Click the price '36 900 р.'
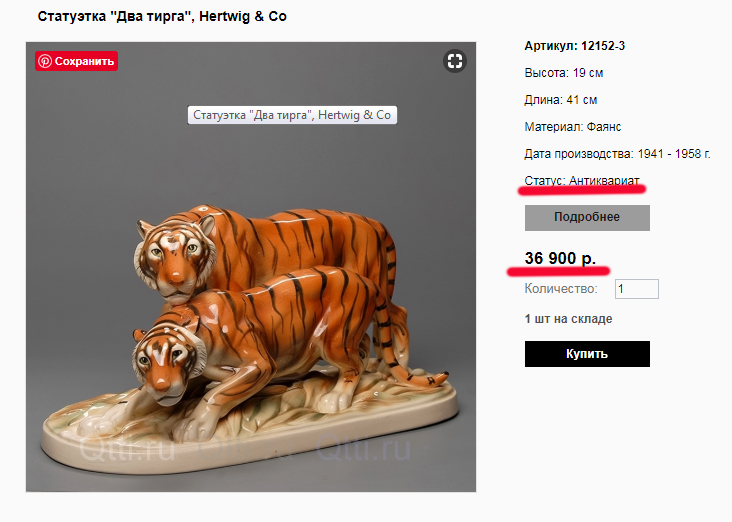The image size is (732, 522). pyautogui.click(x=560, y=259)
